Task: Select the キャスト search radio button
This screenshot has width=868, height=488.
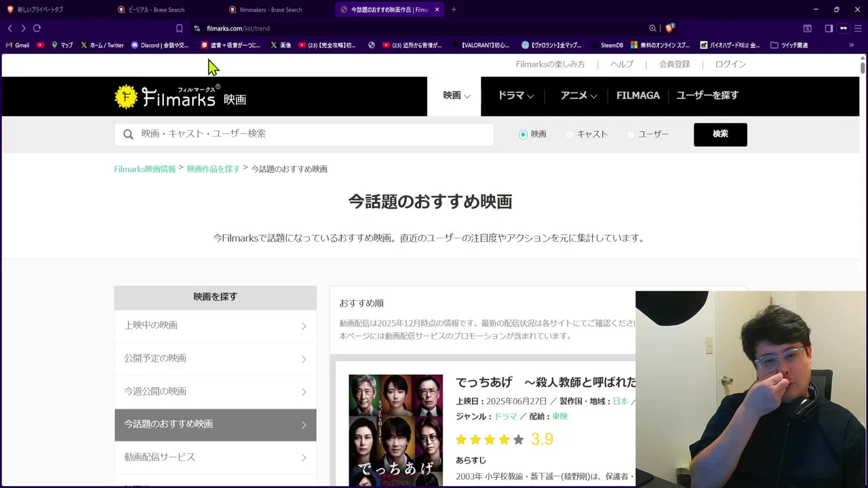Action: pos(570,134)
